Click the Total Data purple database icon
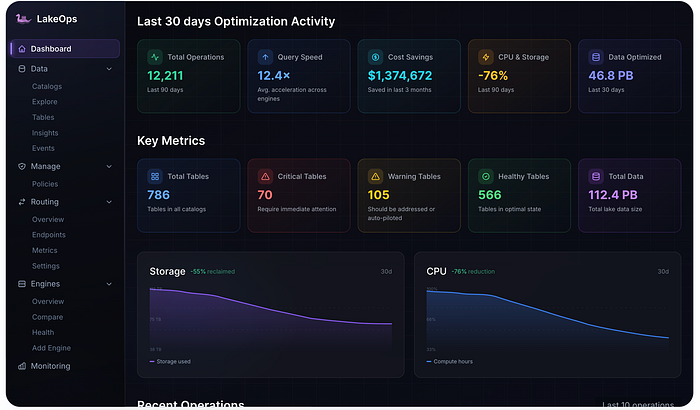 [x=596, y=176]
